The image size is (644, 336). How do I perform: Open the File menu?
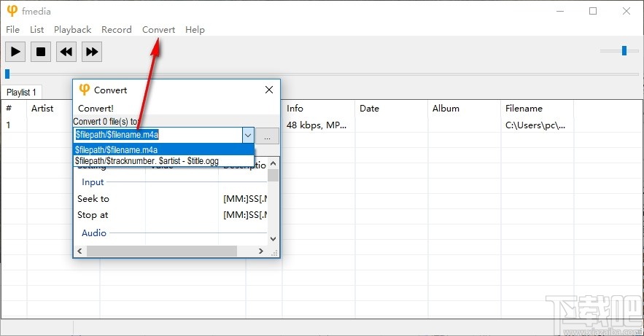point(12,30)
